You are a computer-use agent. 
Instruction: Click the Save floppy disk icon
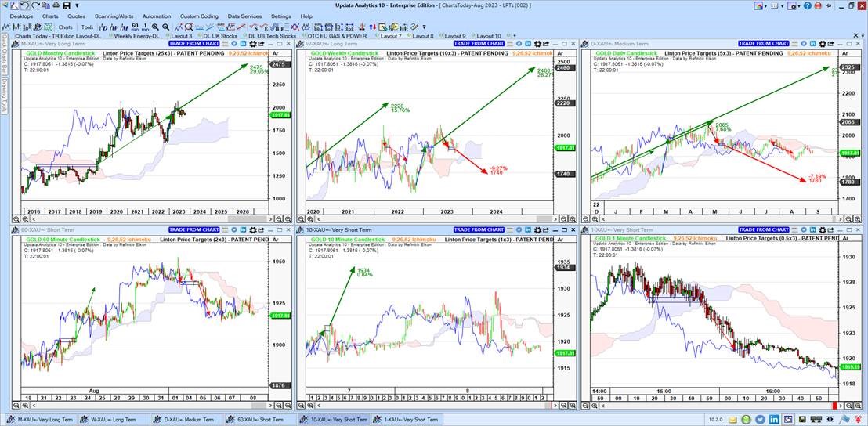coord(67,5)
